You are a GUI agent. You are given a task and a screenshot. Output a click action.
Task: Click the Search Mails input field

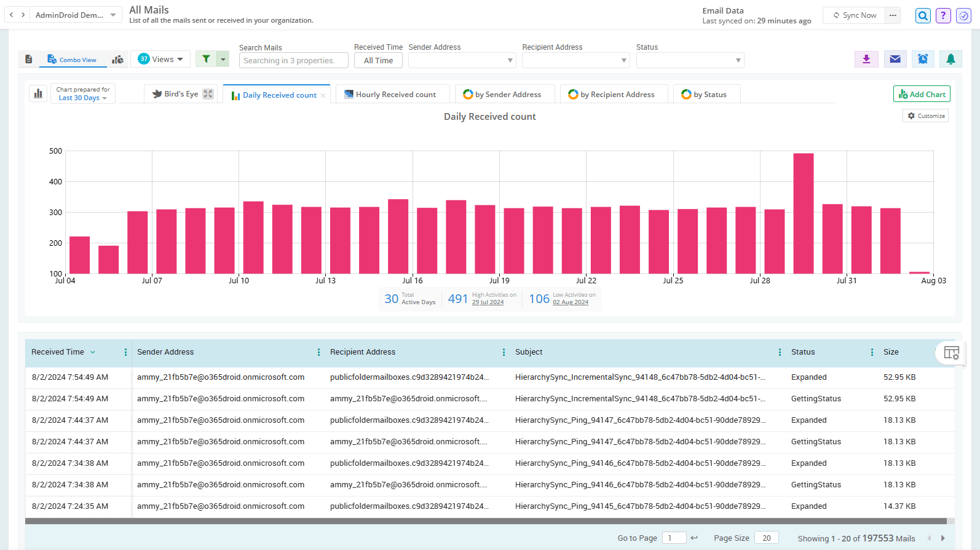coord(293,60)
